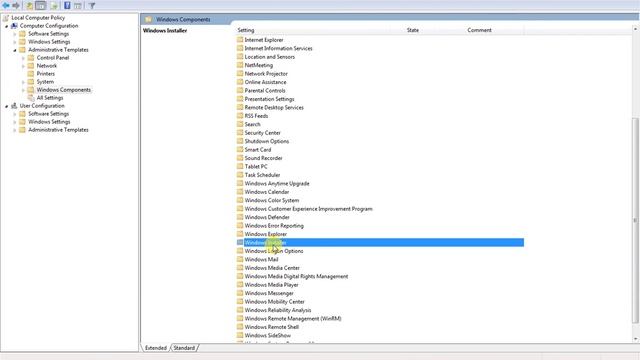Screen dimensions: 640x360
Task: Click the Windows Messenger folder icon
Action: click(240, 293)
